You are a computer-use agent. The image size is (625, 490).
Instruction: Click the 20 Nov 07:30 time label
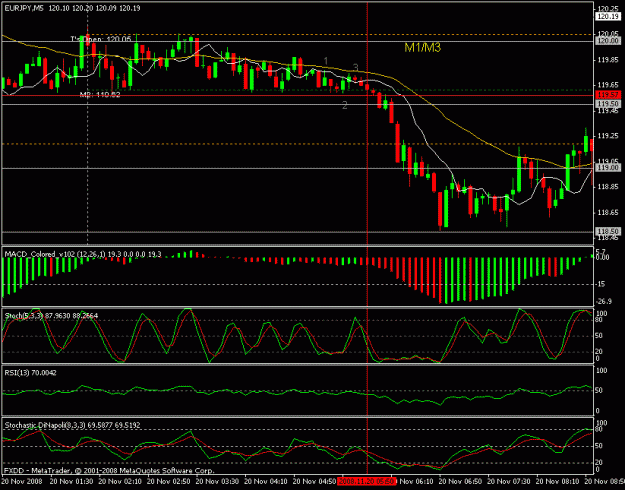(509, 481)
